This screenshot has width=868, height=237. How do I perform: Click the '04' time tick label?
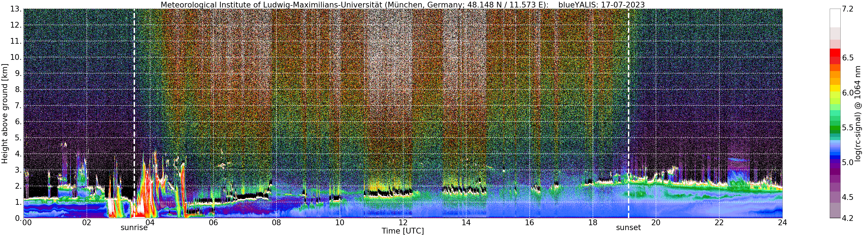[150, 223]
